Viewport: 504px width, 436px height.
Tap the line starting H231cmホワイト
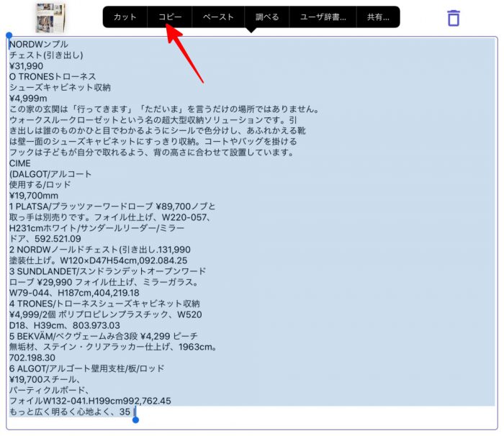(96, 228)
